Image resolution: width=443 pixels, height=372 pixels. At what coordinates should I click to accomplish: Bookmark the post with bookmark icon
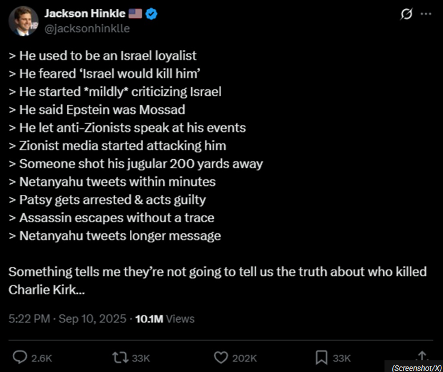tap(321, 358)
